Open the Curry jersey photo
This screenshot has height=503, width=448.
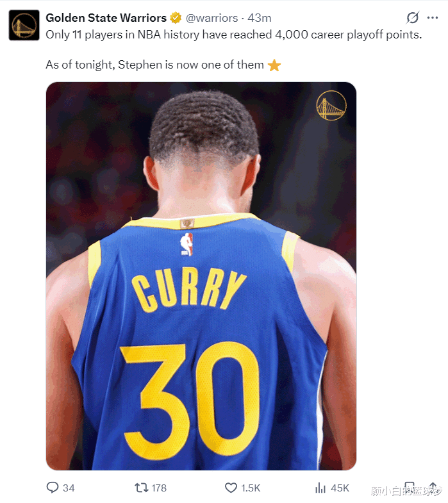tap(201, 276)
